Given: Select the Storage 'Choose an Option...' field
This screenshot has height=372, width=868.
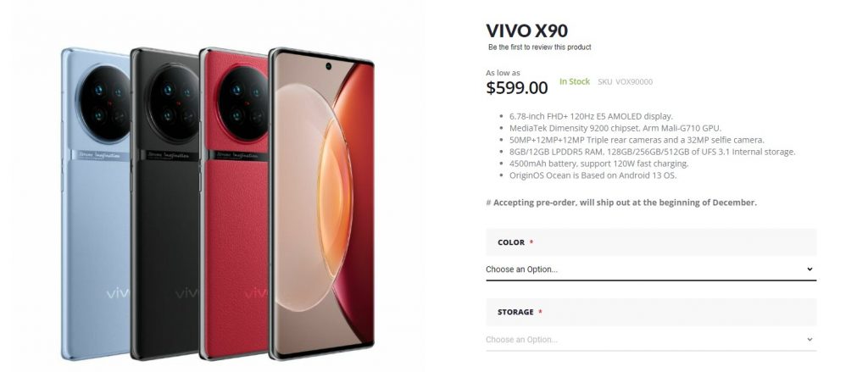Looking at the screenshot, I should point(651,339).
